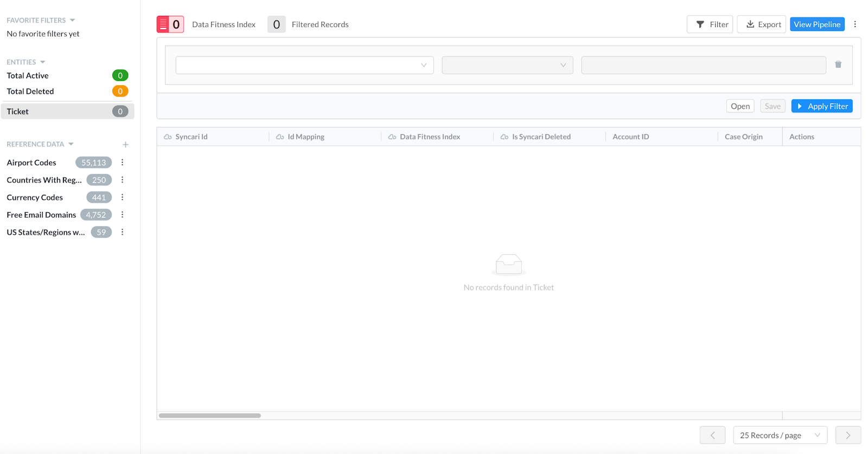Click the trash icon in filter row

(x=838, y=65)
